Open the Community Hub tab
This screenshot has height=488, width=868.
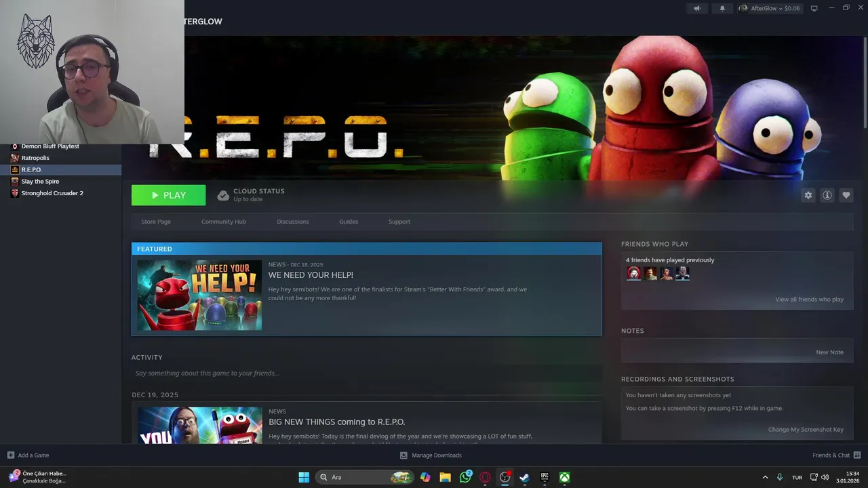[x=224, y=222]
